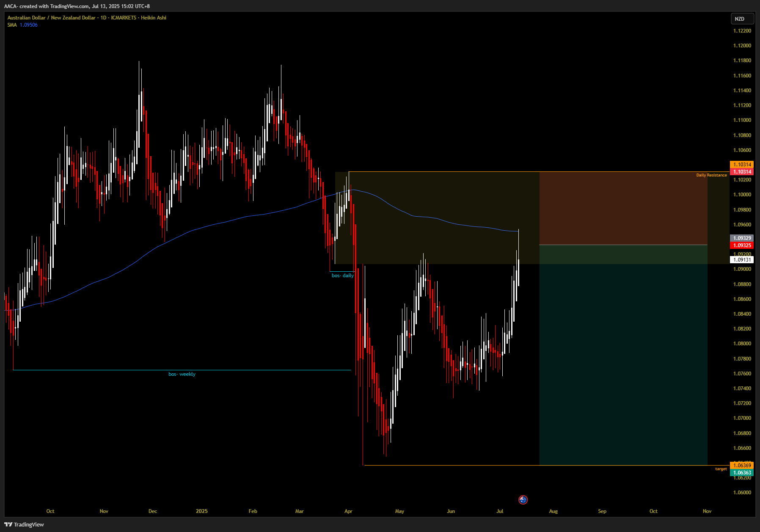Click the Apr label on the time axis
The width and height of the screenshot is (760, 532).
point(348,511)
